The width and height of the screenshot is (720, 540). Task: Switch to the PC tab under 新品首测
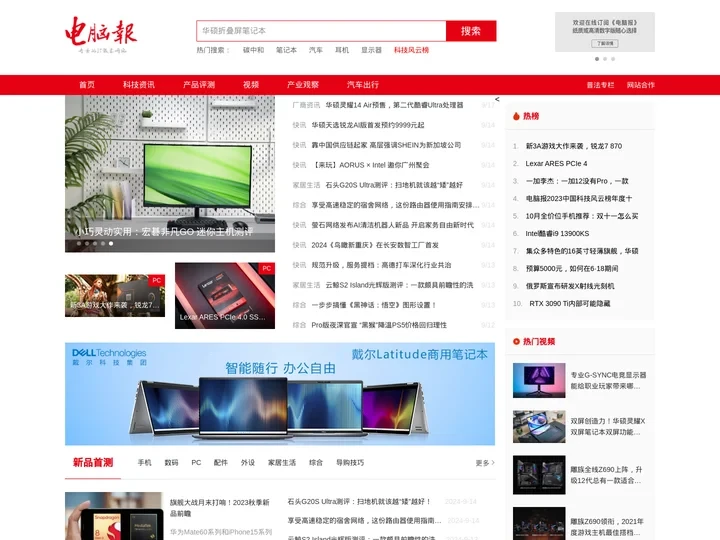coord(196,462)
